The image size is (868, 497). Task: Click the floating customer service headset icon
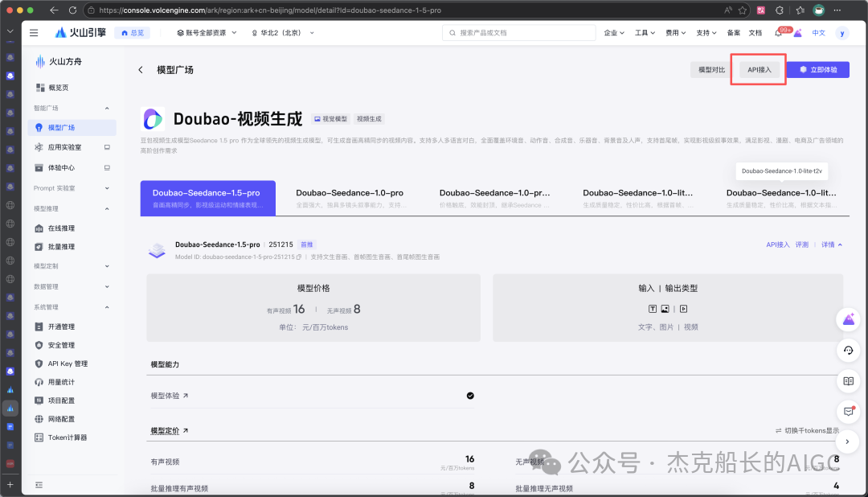point(848,350)
